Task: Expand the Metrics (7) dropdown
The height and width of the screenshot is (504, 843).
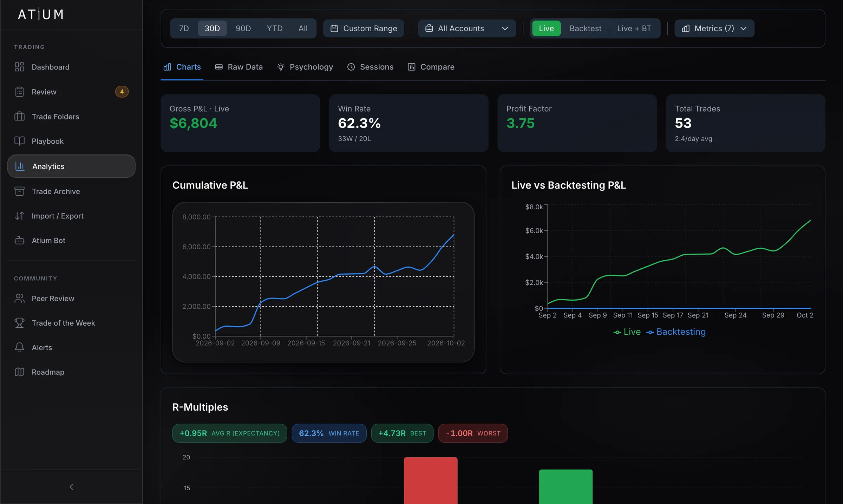Action: pyautogui.click(x=714, y=28)
